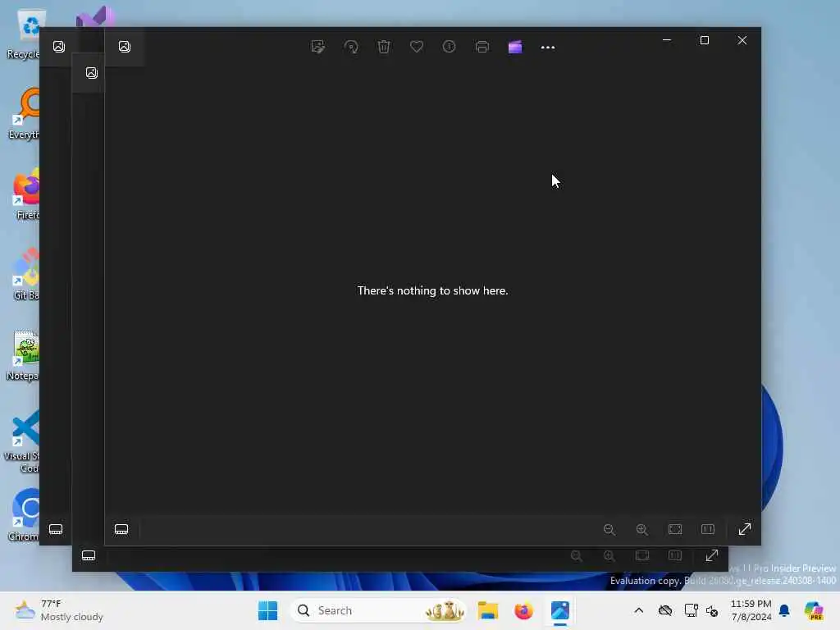The height and width of the screenshot is (630, 840).
Task: Select the Recycle Bin desktop icon
Action: point(24,34)
